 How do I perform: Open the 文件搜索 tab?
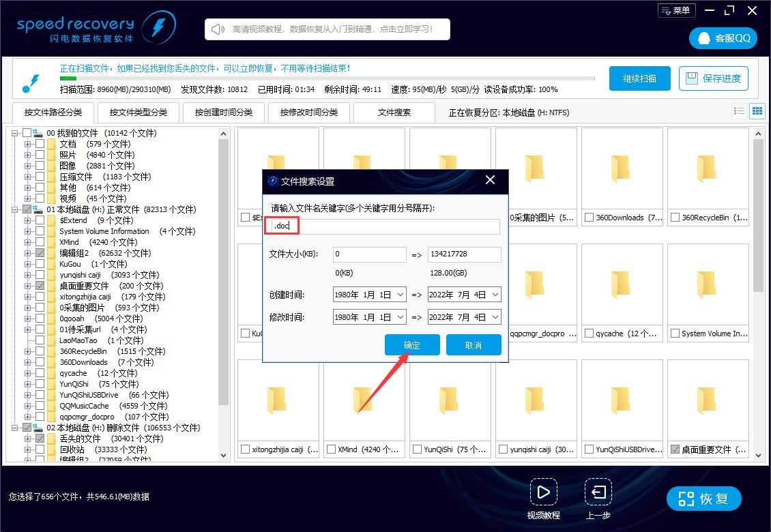394,113
